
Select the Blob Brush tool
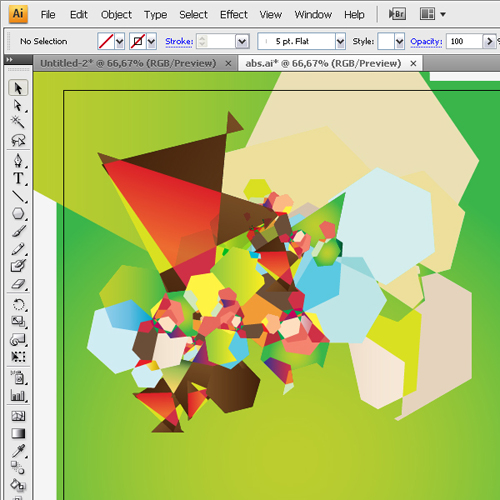18,266
